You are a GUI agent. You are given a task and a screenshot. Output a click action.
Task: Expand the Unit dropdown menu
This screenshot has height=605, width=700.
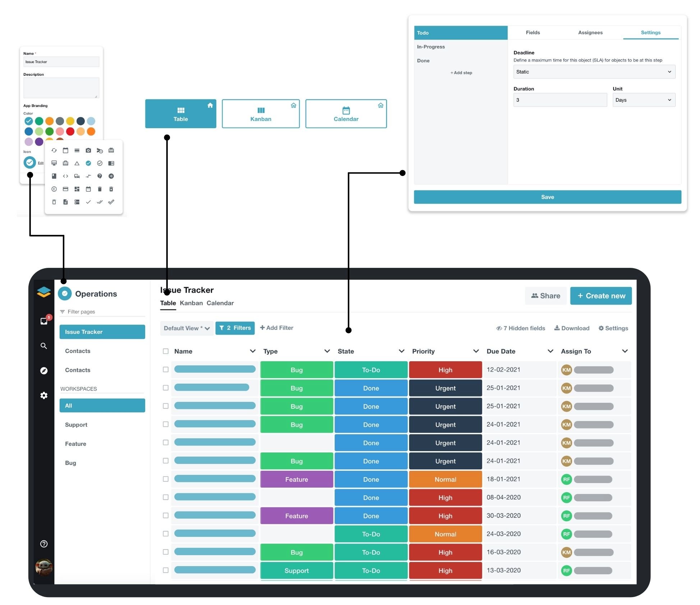point(644,100)
